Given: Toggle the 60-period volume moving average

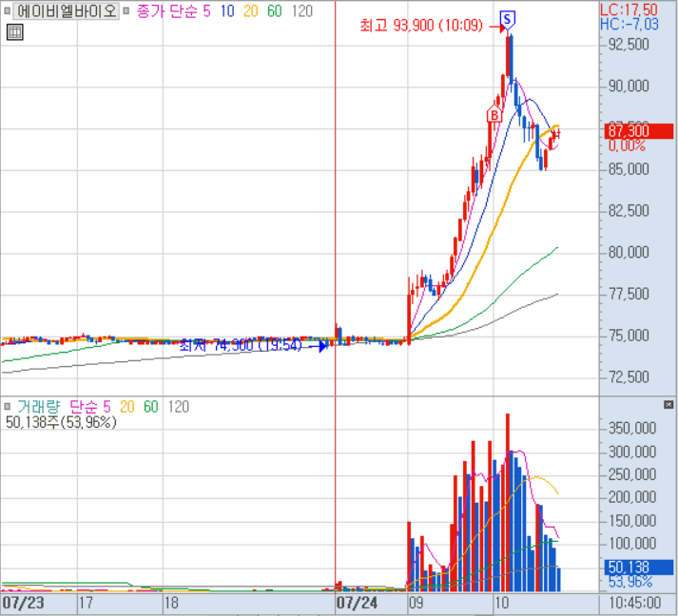Looking at the screenshot, I should [x=151, y=407].
